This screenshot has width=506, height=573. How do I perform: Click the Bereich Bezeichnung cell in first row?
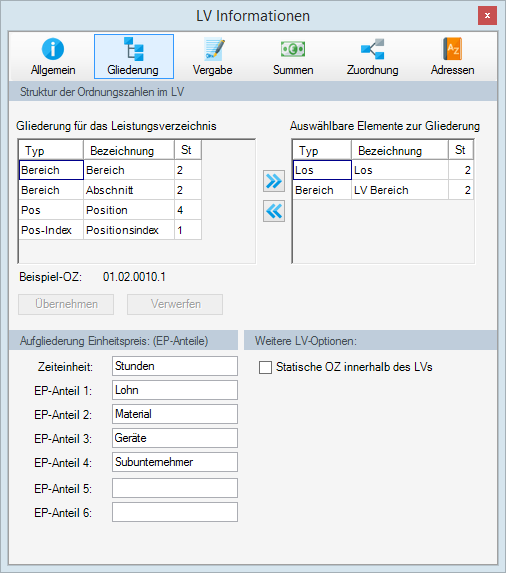tap(129, 170)
